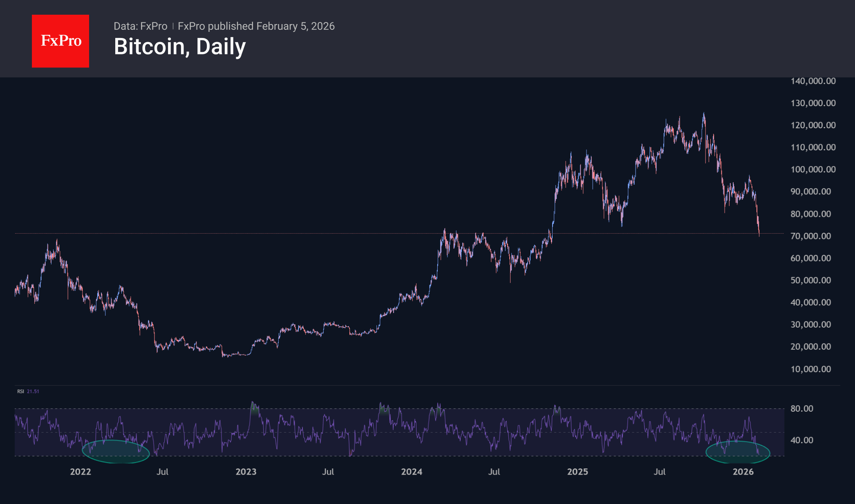Click the 2026 label on time axis
Viewport: 855px width, 504px height.
pos(743,472)
